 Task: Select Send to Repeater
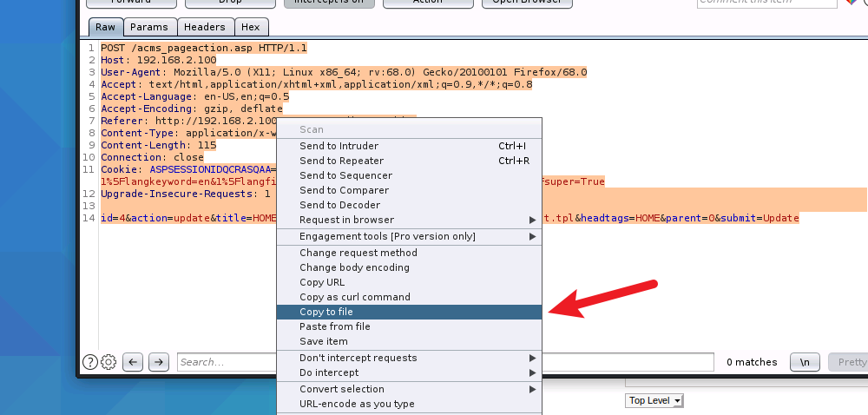click(341, 161)
